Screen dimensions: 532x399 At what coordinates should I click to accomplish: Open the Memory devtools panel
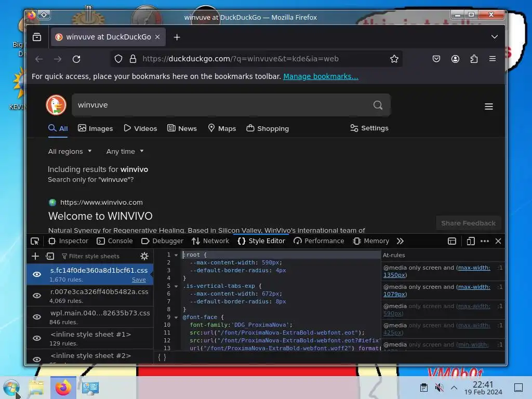click(x=371, y=241)
